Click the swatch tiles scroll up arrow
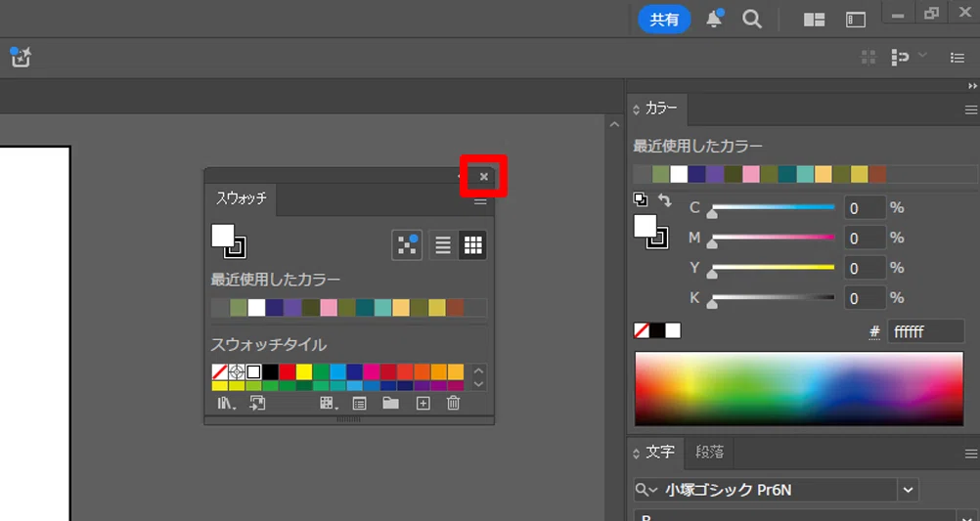Viewport: 980px width, 521px height. [478, 371]
